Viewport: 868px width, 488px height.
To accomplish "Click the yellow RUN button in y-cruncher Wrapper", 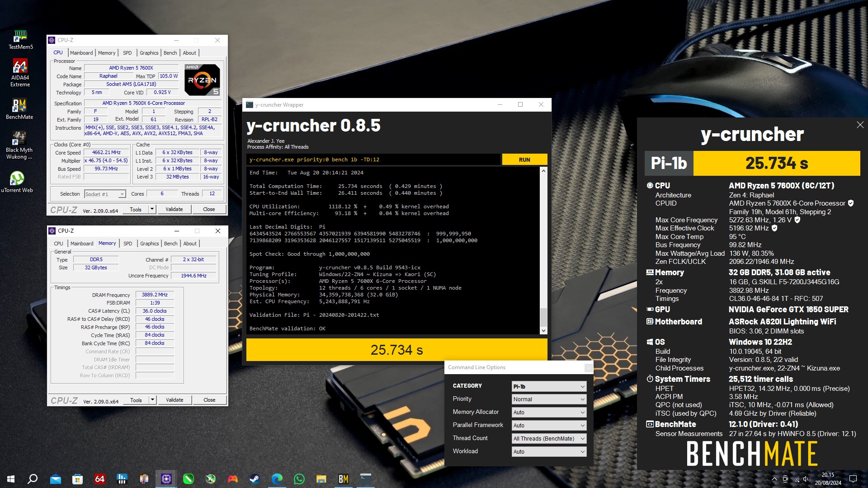I will point(524,160).
